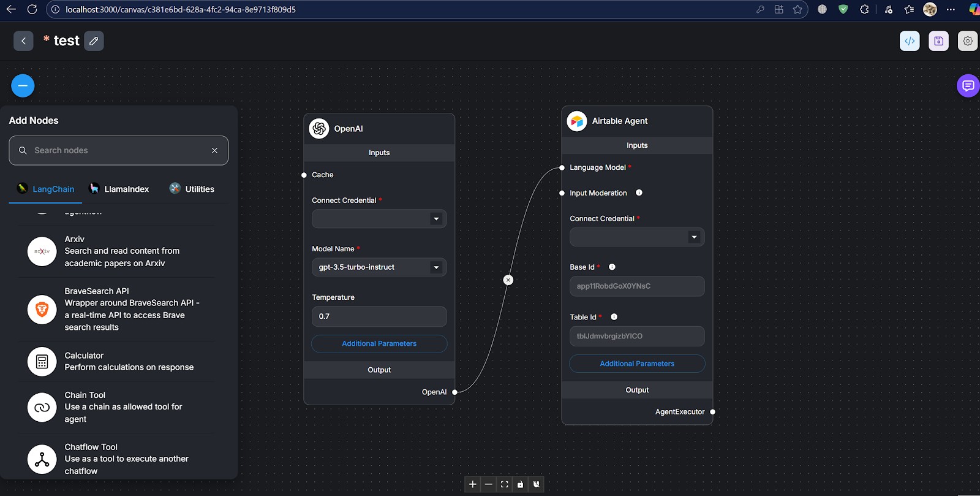
Task: Add page to favorites star
Action: coord(797,9)
